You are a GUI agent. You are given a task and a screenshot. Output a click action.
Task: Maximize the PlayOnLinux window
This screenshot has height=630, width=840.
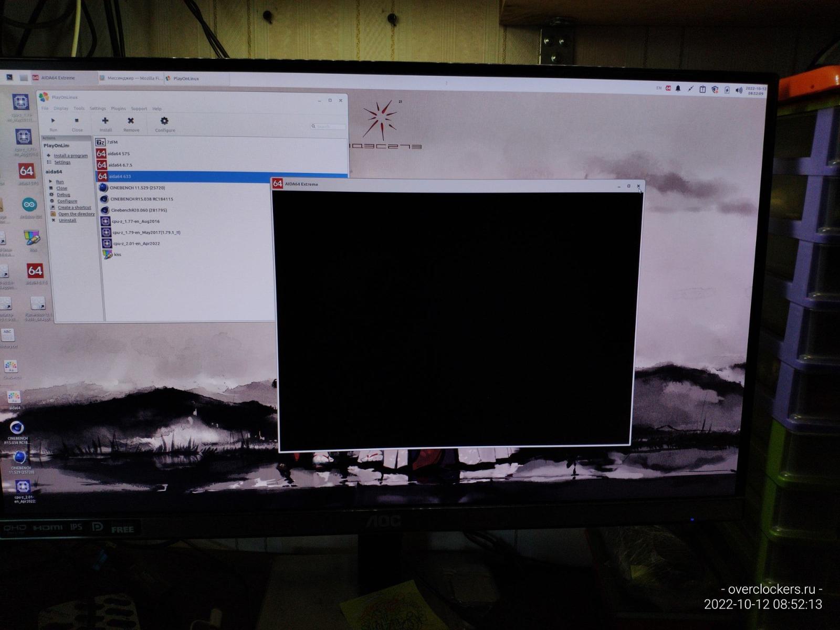click(x=330, y=100)
